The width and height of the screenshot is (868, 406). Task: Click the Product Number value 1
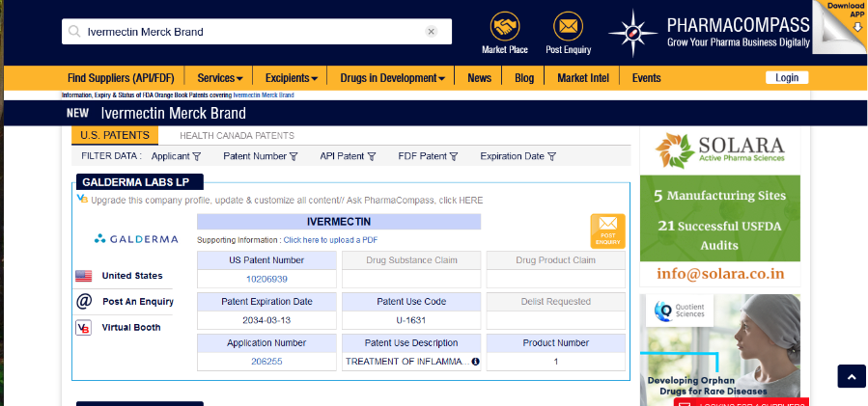coord(556,362)
